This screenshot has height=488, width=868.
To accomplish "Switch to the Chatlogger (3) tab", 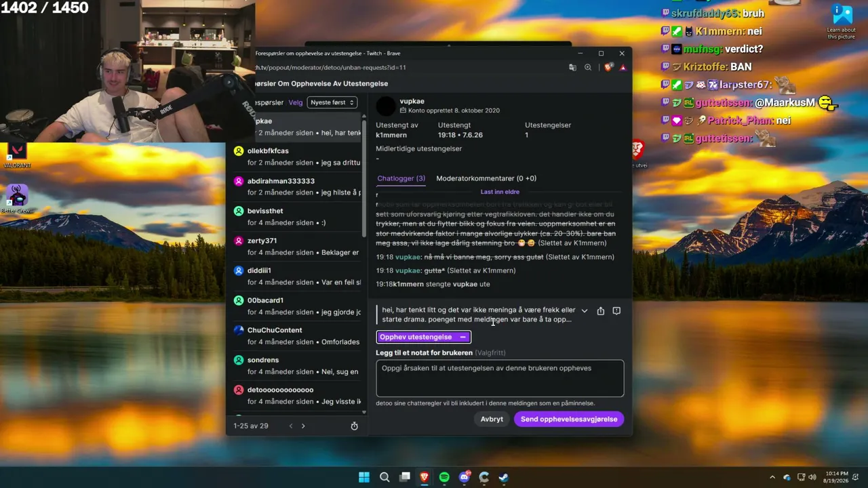I will [x=401, y=178].
